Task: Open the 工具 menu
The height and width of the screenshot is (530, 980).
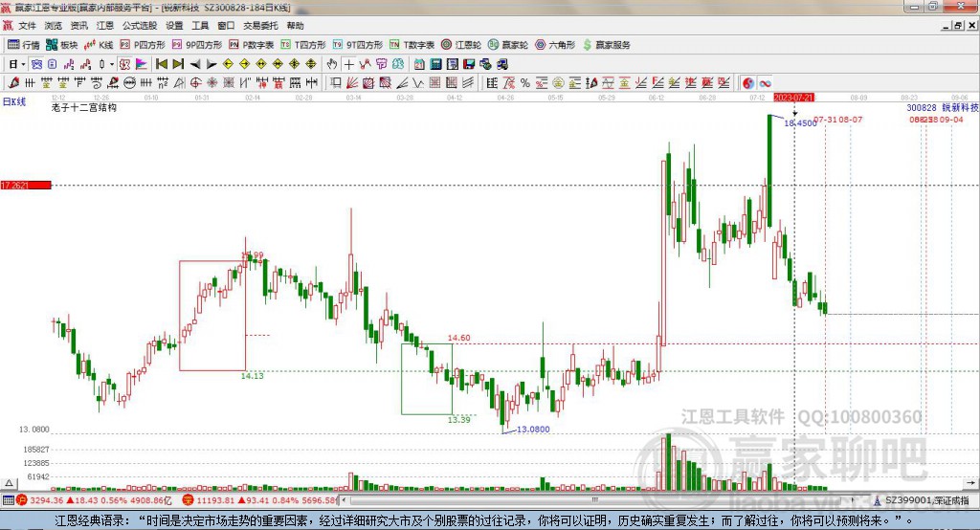Action: point(200,26)
